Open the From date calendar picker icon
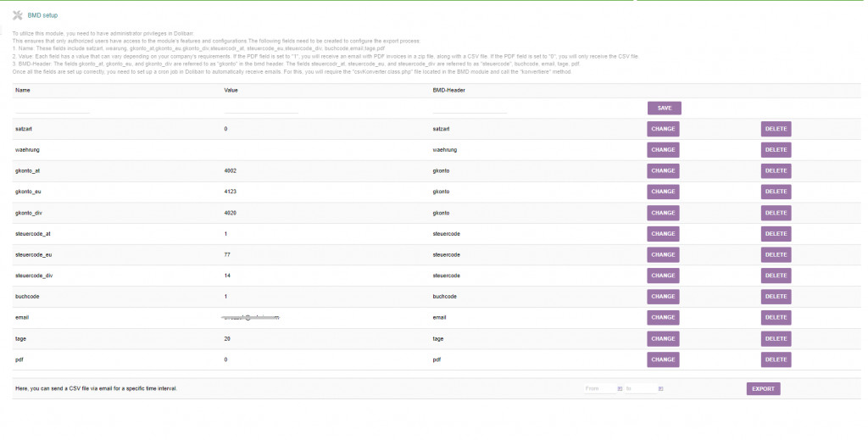Image resolution: width=868 pixels, height=440 pixels. click(x=620, y=389)
